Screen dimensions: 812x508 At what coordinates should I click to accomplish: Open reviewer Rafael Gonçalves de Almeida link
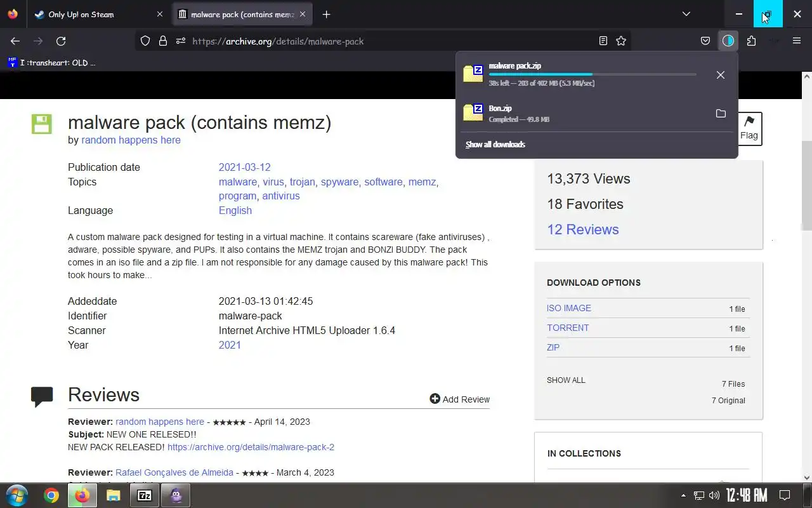click(174, 472)
